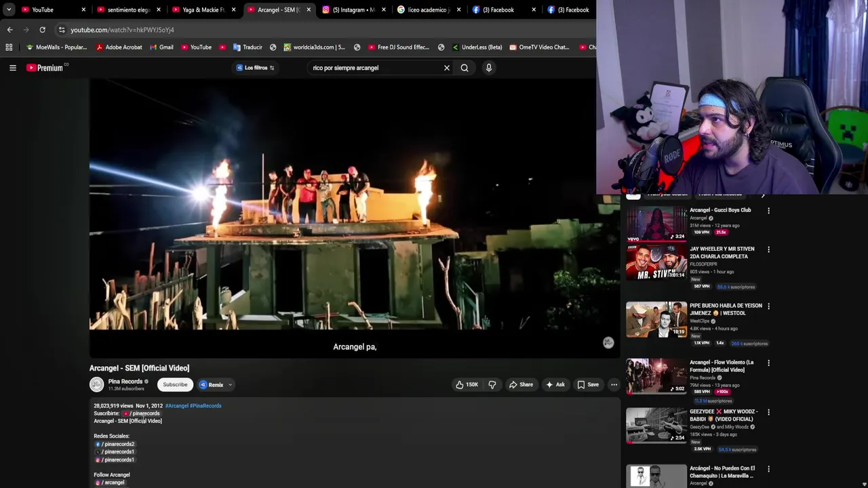Clear the search box with the X

pyautogui.click(x=446, y=68)
